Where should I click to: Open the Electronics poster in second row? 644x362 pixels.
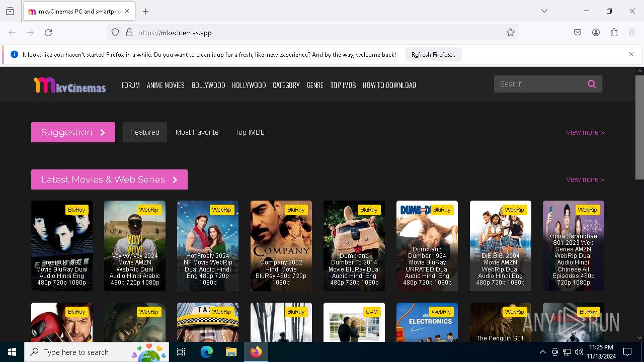[427, 322]
